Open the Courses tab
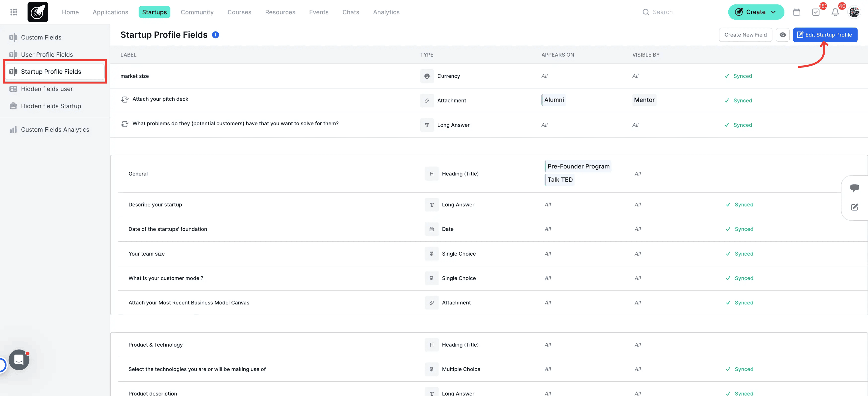The image size is (868, 396). (x=239, y=12)
